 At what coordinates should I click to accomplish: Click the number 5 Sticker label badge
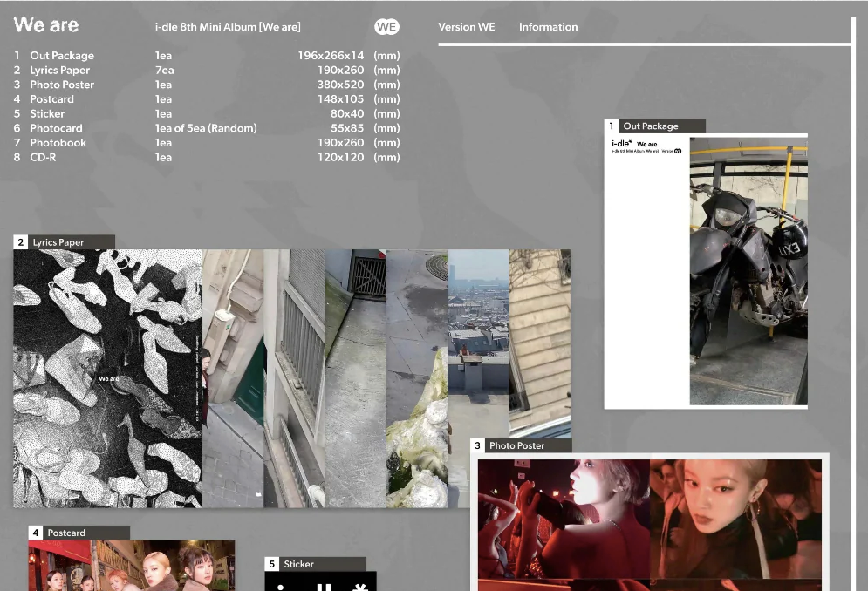pyautogui.click(x=315, y=564)
